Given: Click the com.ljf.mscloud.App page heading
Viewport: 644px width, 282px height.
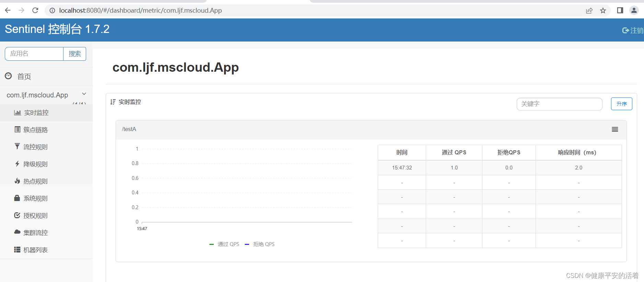Looking at the screenshot, I should (175, 68).
